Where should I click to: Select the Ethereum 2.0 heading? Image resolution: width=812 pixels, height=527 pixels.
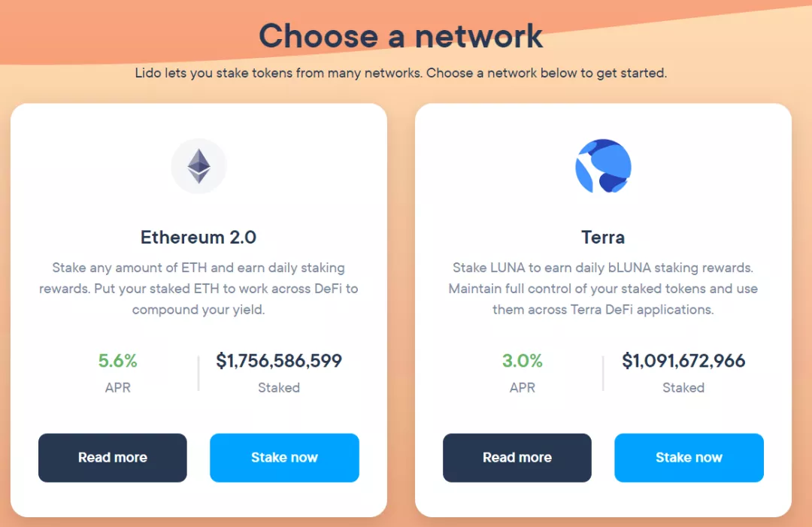point(198,237)
